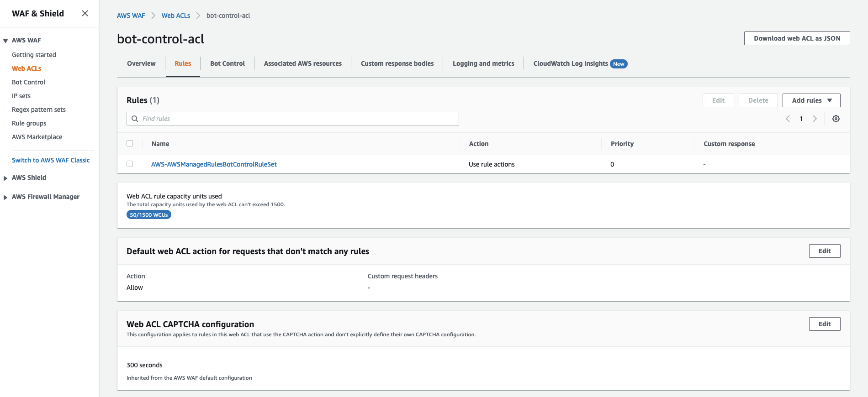Select all rules with the header checkbox
Image resolution: width=868 pixels, height=397 pixels.
coord(130,143)
